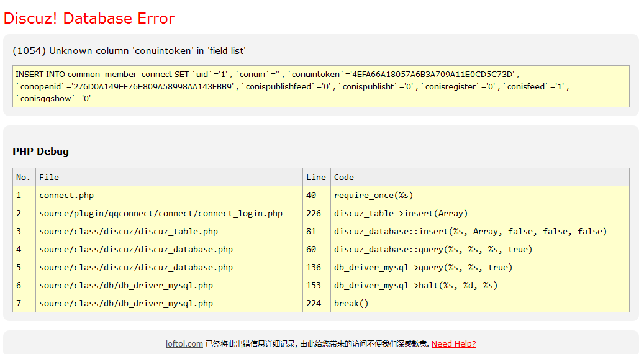
Task: Click line number 226
Action: pos(317,213)
